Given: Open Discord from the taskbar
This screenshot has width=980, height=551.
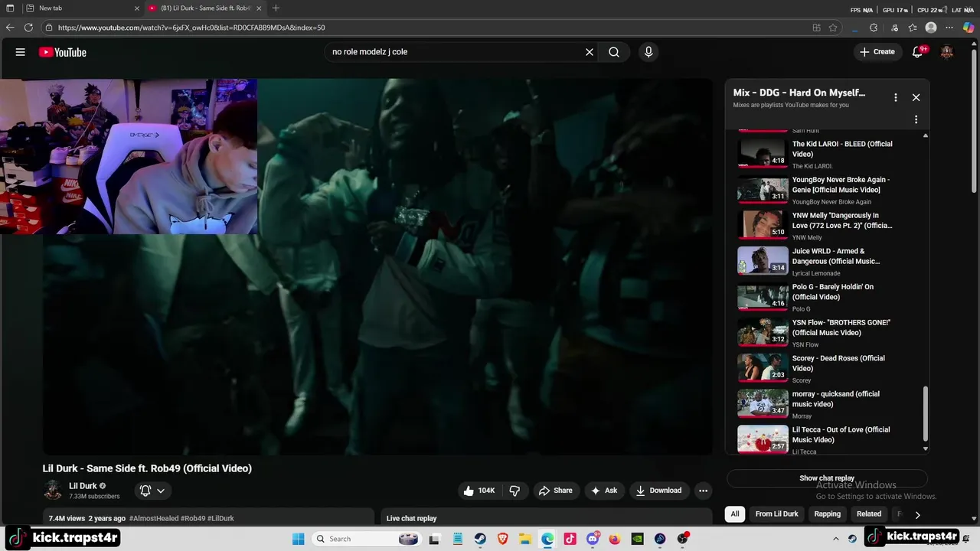Looking at the screenshot, I should (593, 539).
